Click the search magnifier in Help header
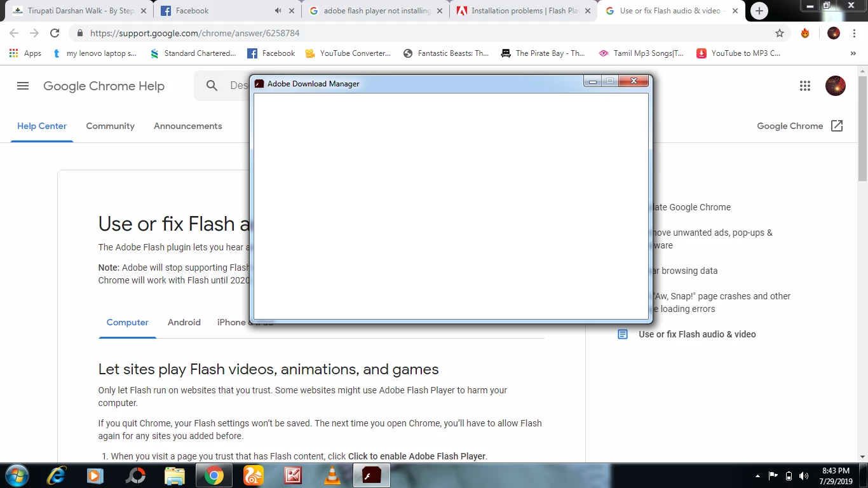The height and width of the screenshot is (488, 868). pyautogui.click(x=212, y=86)
